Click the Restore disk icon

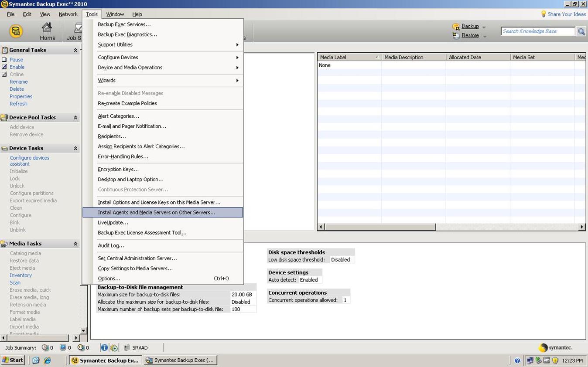coord(456,36)
